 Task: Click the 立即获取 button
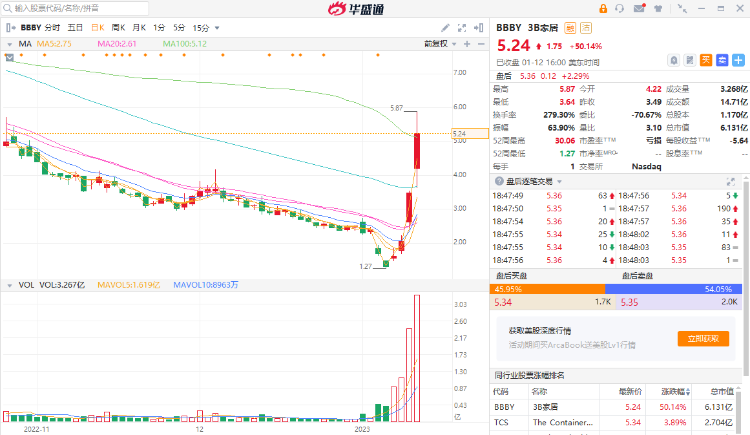coord(703,339)
